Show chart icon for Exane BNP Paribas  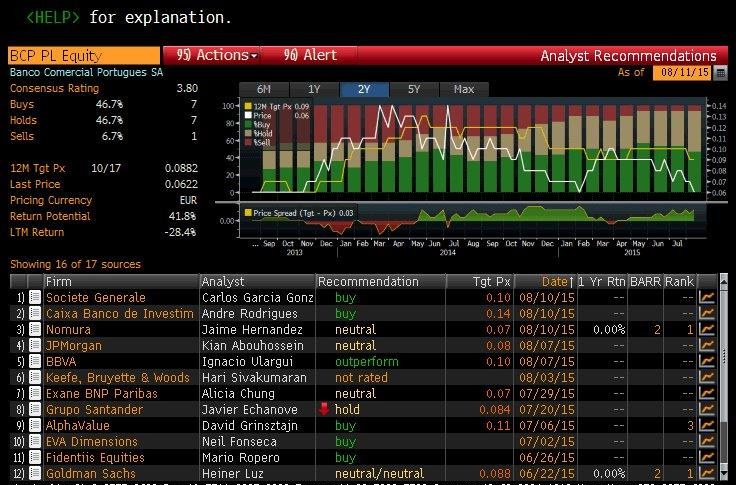(x=707, y=393)
